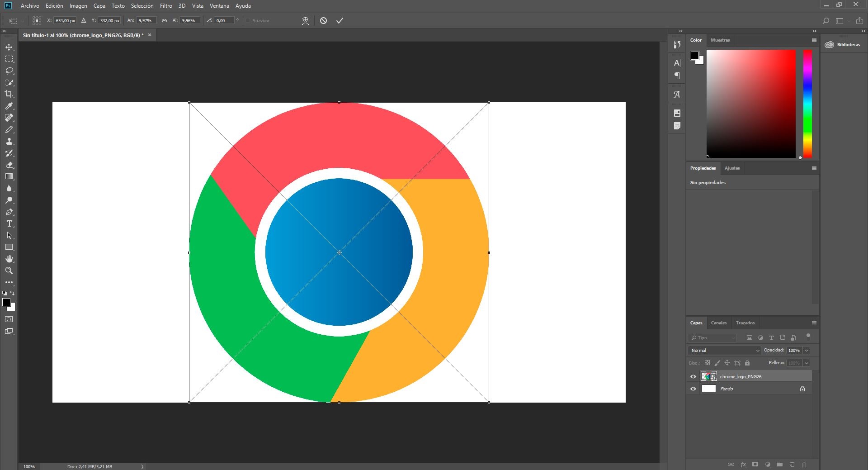Open the Normal blend mode dropdown

(724, 350)
